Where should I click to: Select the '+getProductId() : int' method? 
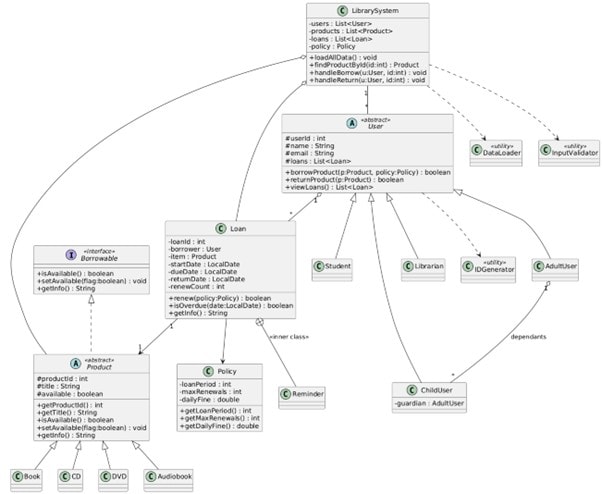click(x=69, y=405)
